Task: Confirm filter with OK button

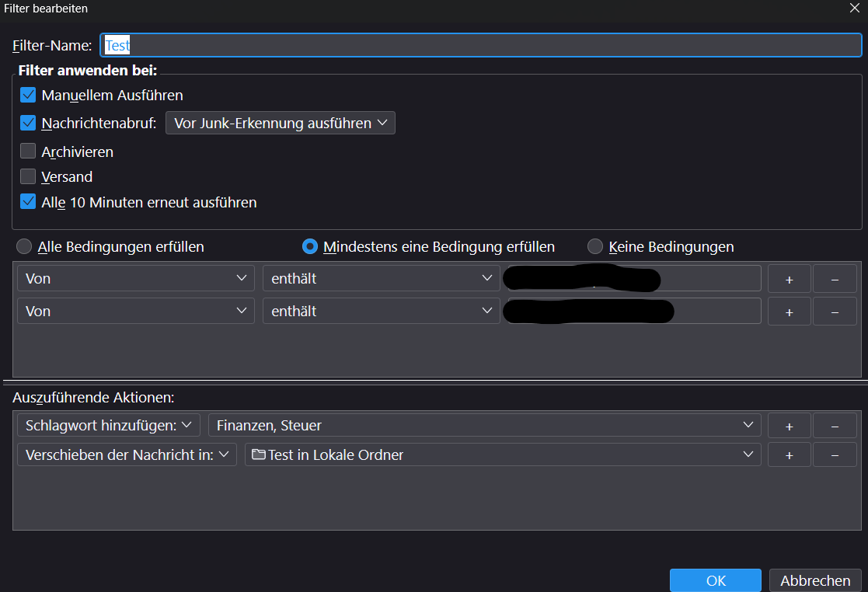Action: [716, 580]
